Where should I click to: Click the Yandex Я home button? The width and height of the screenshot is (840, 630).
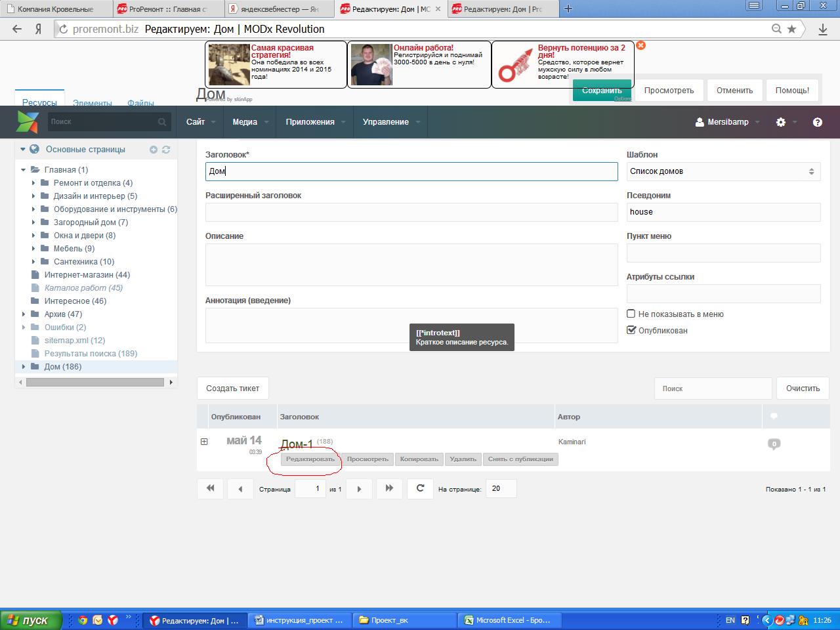click(x=39, y=29)
